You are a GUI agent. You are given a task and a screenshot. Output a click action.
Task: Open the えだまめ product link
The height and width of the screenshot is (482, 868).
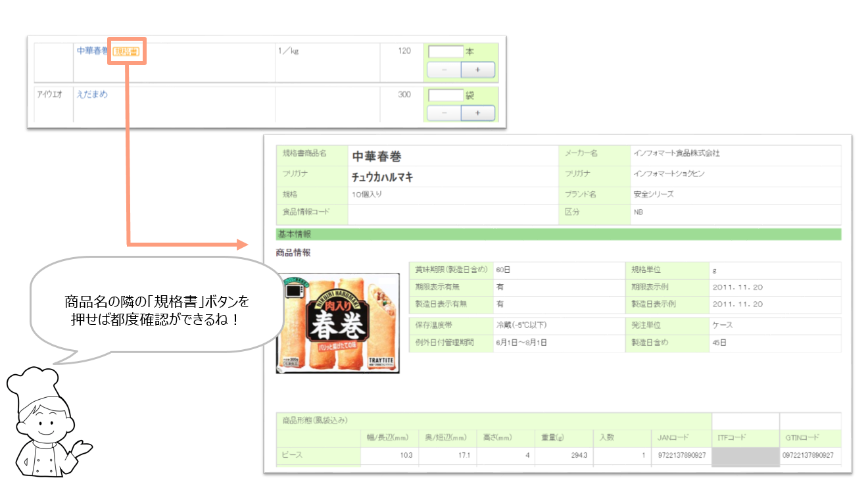(x=92, y=94)
